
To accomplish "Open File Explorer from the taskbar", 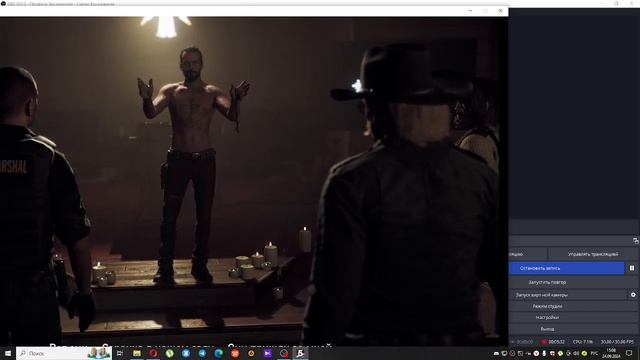I will tap(137, 353).
